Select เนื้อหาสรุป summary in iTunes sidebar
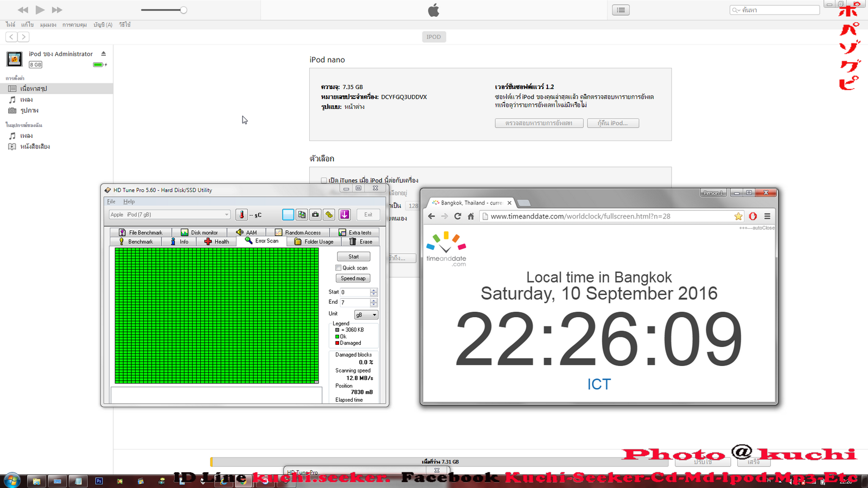 tap(56, 88)
